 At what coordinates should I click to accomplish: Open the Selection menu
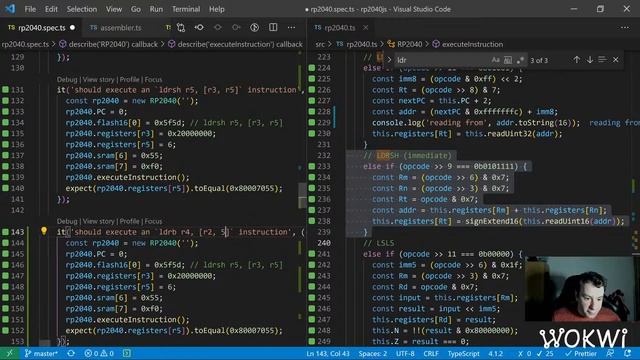(82, 9)
